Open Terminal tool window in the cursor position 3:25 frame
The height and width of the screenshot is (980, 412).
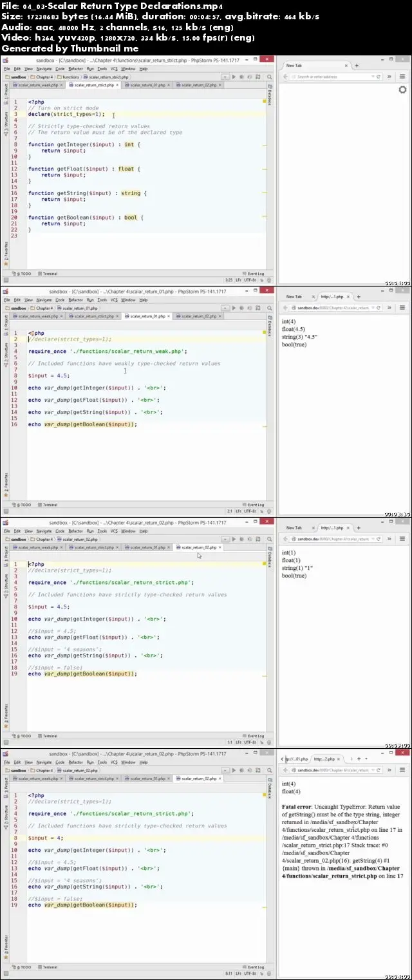pyautogui.click(x=48, y=274)
